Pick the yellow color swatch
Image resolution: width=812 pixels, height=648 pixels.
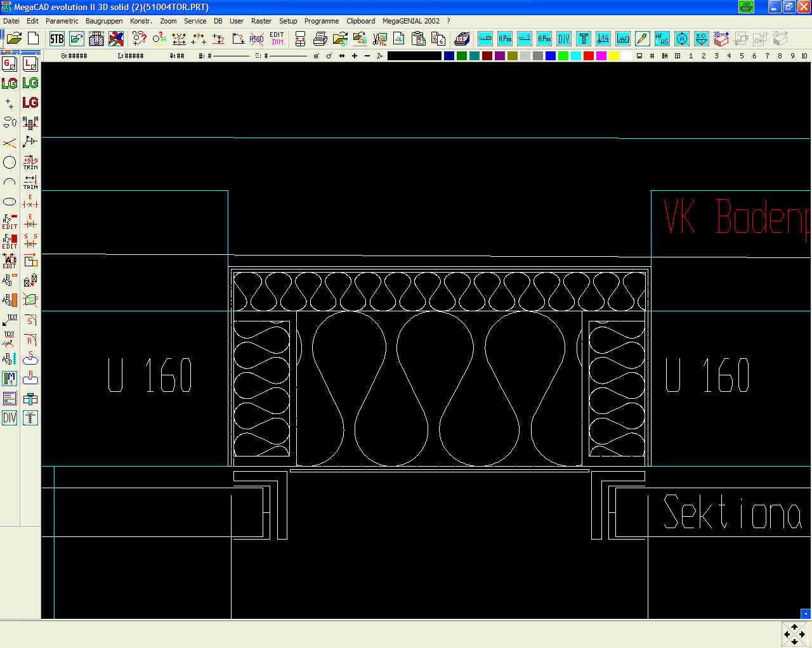[x=614, y=56]
